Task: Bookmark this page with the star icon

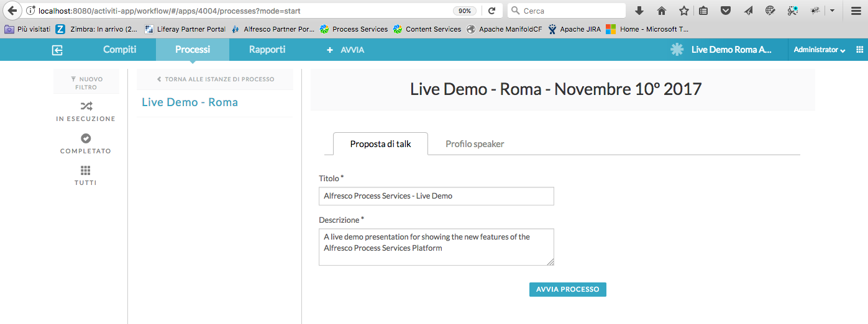Action: tap(683, 11)
